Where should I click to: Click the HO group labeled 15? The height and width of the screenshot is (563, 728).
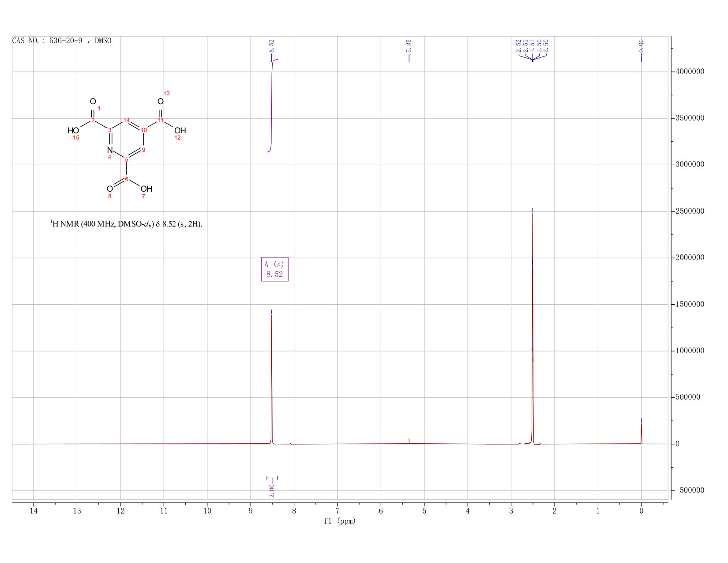(x=73, y=131)
